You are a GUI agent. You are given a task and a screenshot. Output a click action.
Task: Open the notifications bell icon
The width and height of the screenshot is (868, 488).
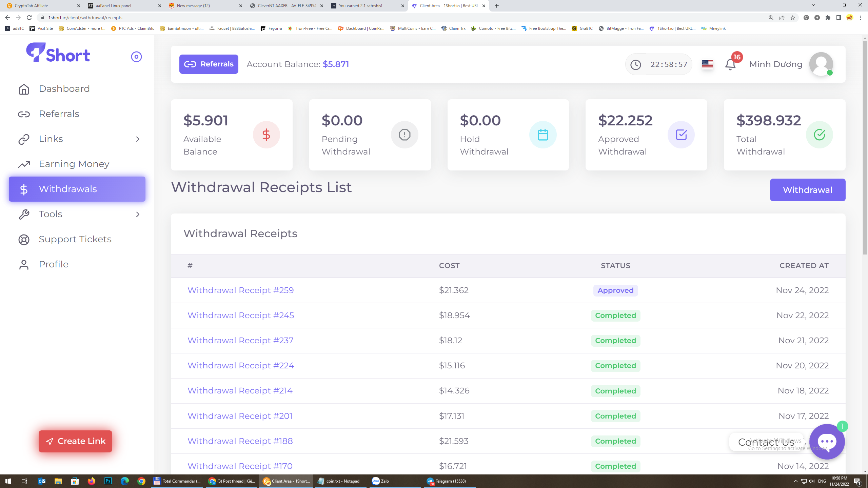pos(730,64)
